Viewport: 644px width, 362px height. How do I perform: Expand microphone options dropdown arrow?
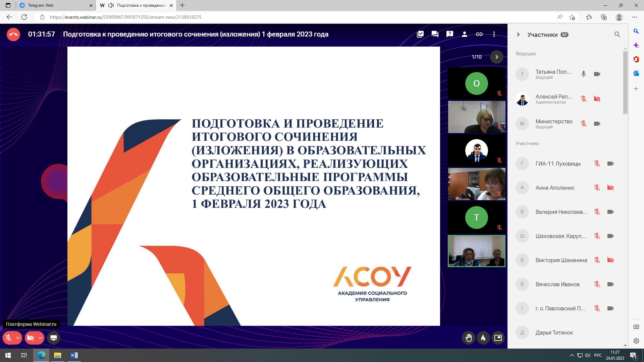18,338
